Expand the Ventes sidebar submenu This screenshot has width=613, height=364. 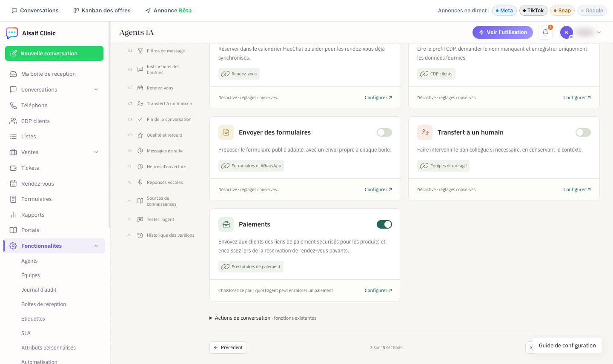tap(96, 152)
